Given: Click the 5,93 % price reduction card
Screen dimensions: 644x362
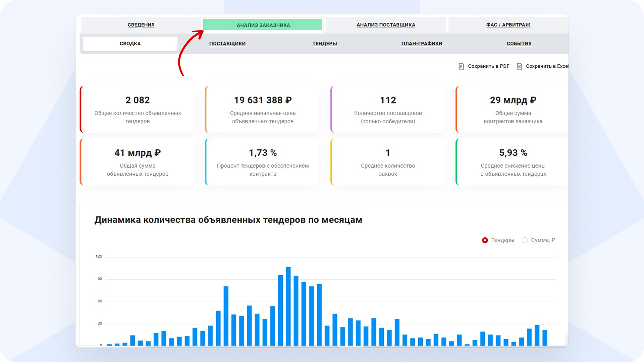Looking at the screenshot, I should coord(512,162).
